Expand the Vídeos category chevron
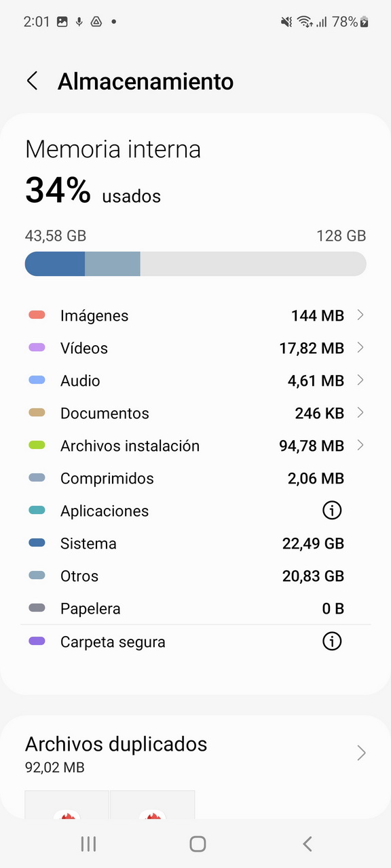391x868 pixels. [360, 348]
